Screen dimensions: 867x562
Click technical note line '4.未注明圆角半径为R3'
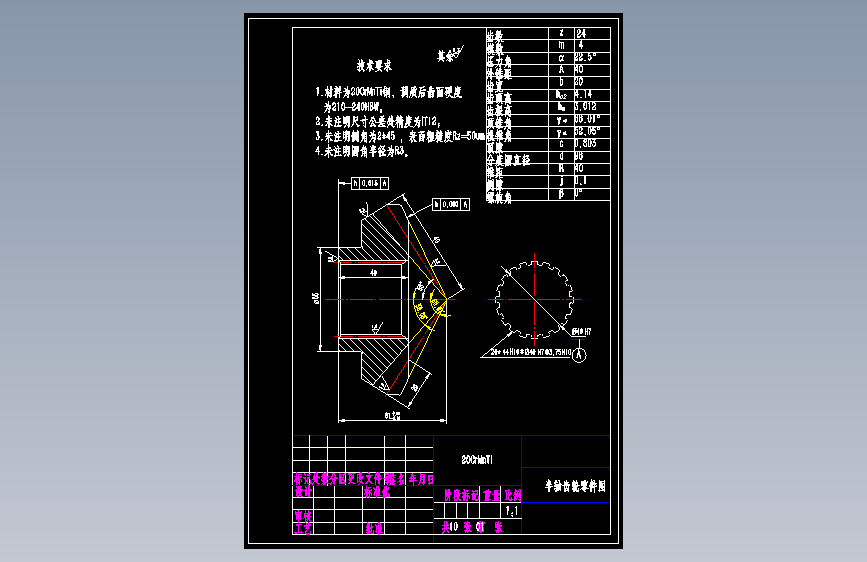(x=362, y=151)
